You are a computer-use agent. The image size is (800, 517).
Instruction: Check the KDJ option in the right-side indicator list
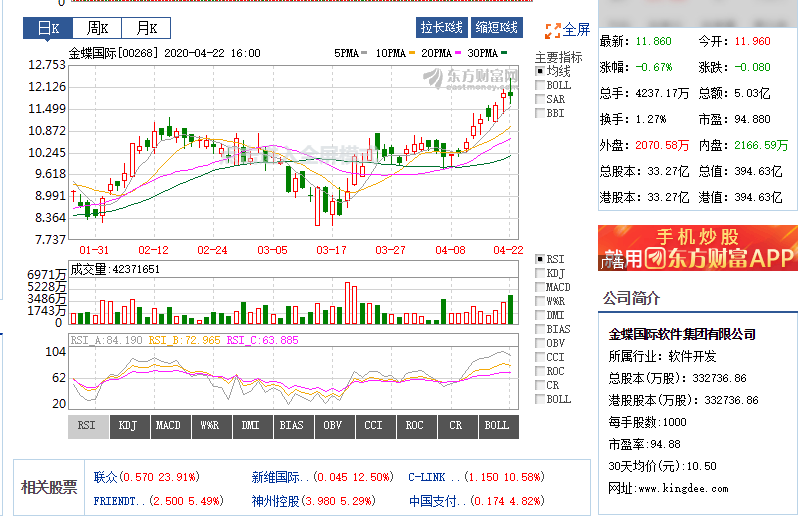coord(541,273)
